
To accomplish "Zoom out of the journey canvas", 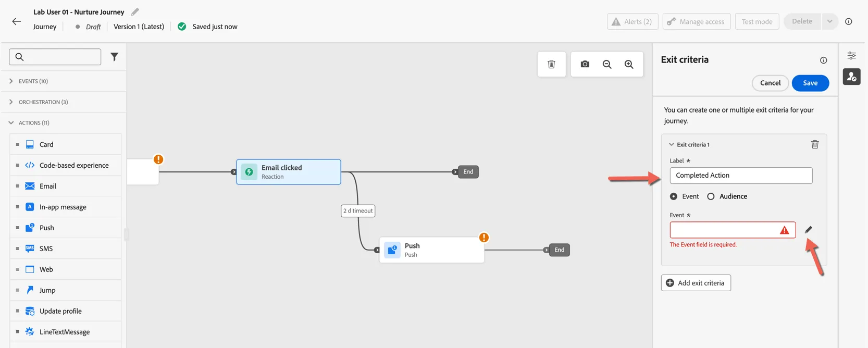I will point(607,64).
